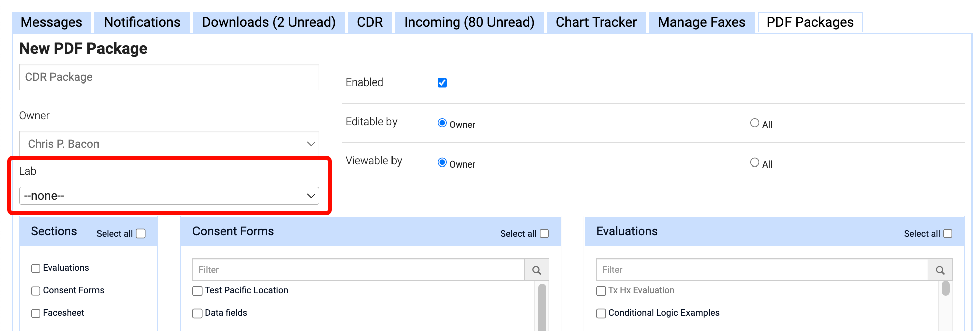This screenshot has height=331, width=980.
Task: Open the Lab dropdown showing --none--
Action: [x=168, y=196]
